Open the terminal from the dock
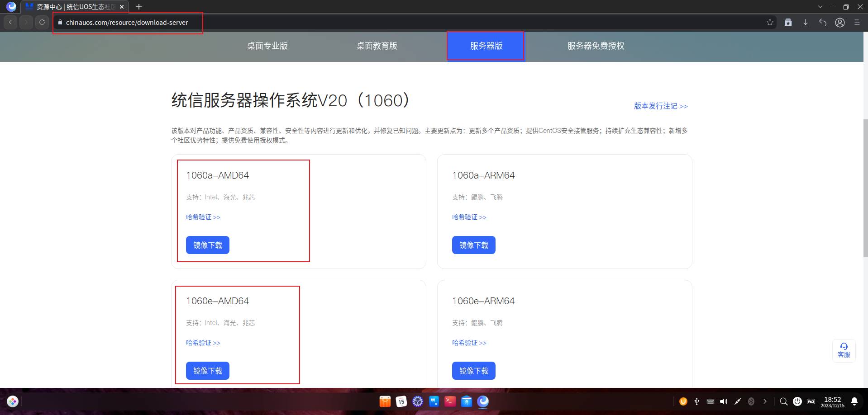 (450, 401)
